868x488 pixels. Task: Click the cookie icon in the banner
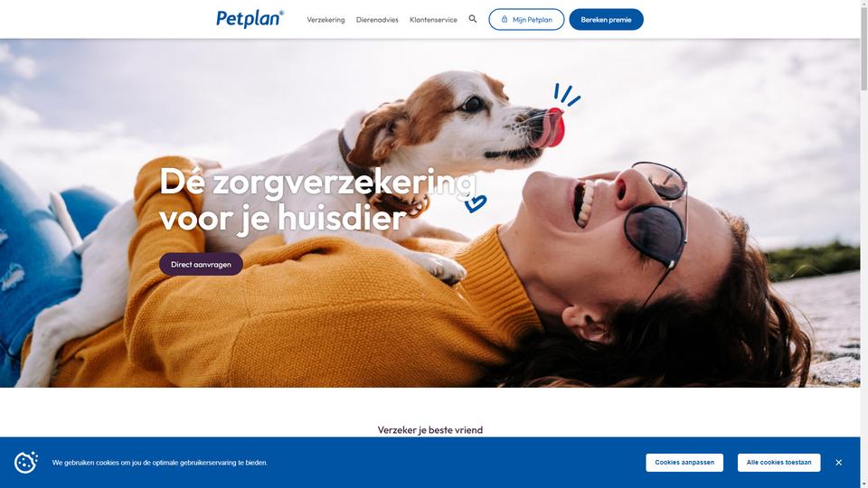pos(26,463)
